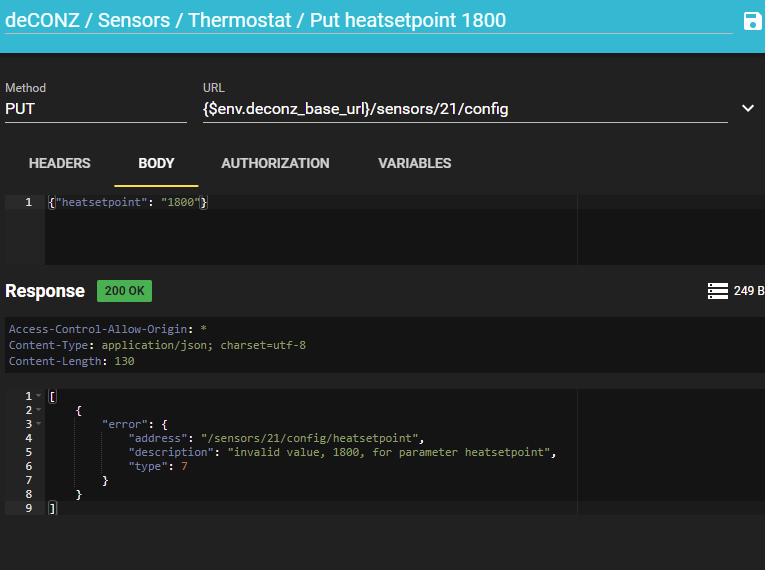The image size is (765, 570).
Task: Click the Method field showing PUT
Action: tap(96, 109)
